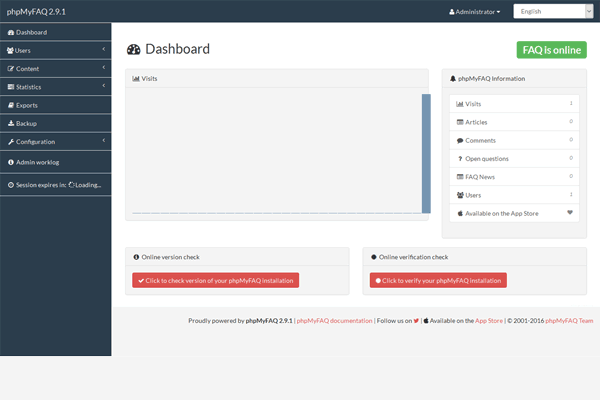This screenshot has width=600, height=400.
Task: Click the phpMyFAQ 2.9.1 brand link
Action: 36,12
